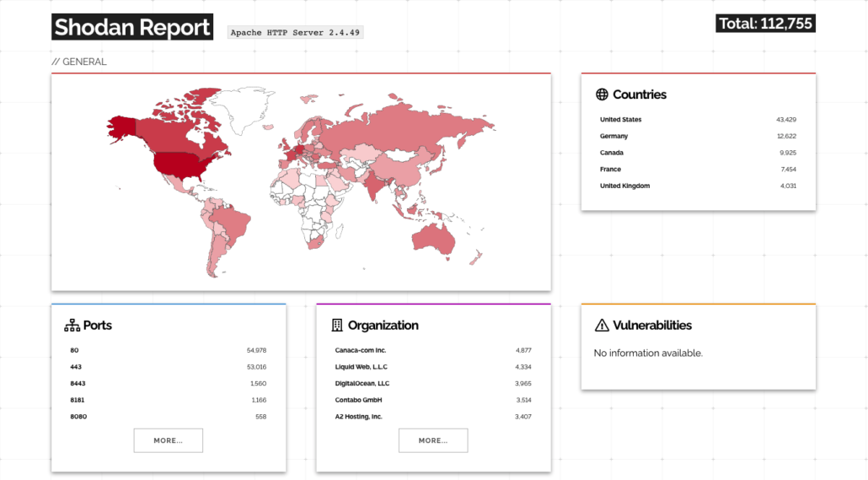Click the 43,429 count for United States

click(x=786, y=119)
